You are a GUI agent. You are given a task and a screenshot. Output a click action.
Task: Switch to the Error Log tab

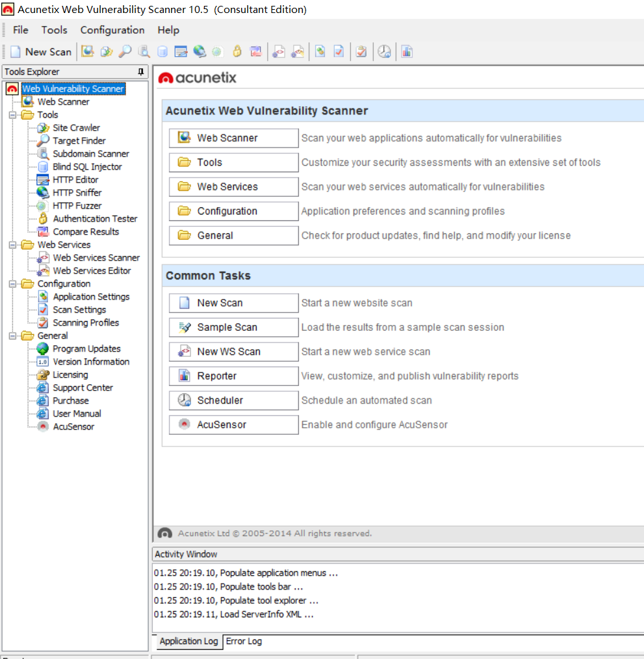244,641
